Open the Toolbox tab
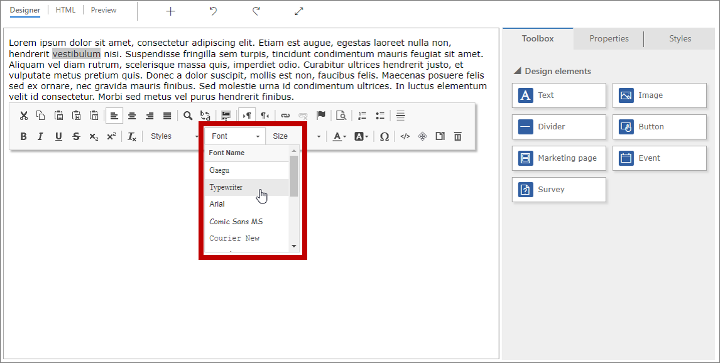Viewport: 720px width, 363px height. click(x=538, y=39)
